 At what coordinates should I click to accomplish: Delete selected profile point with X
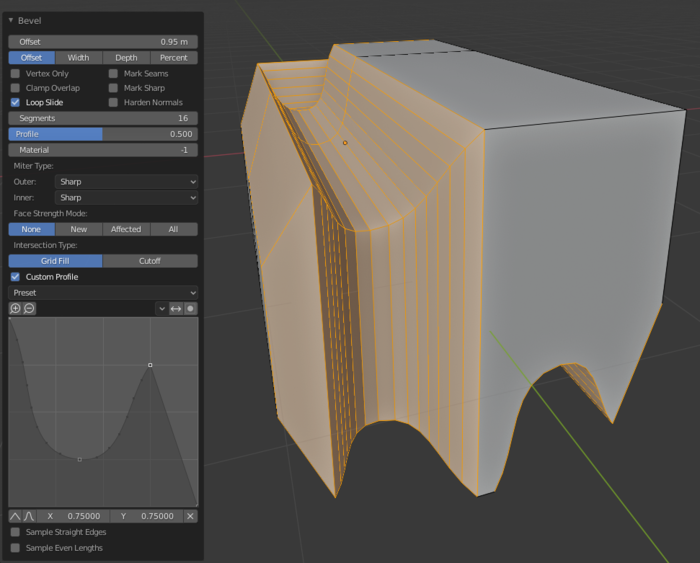click(190, 516)
